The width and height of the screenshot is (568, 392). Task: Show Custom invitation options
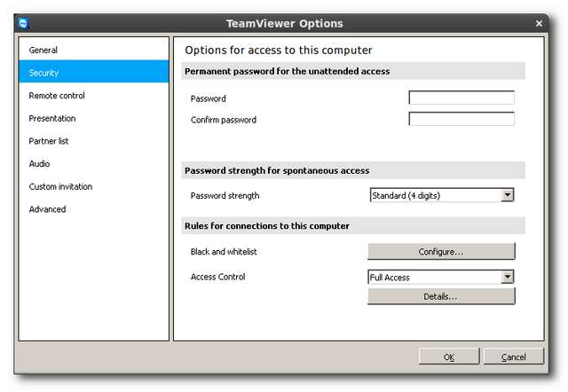click(x=60, y=187)
